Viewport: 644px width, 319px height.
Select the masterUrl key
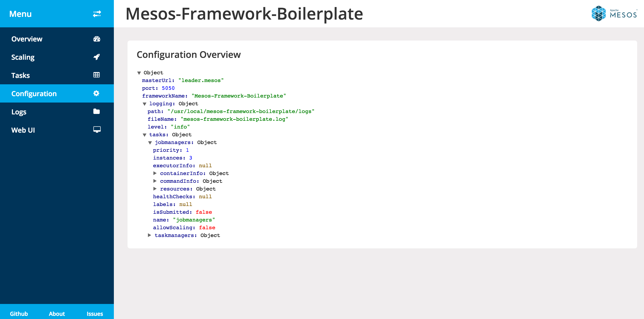pos(158,80)
